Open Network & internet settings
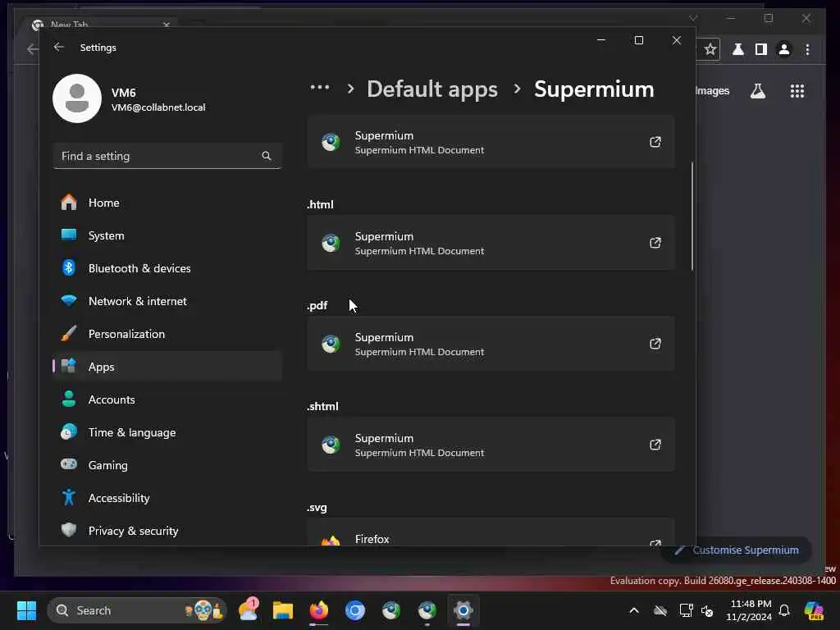 pos(167,301)
